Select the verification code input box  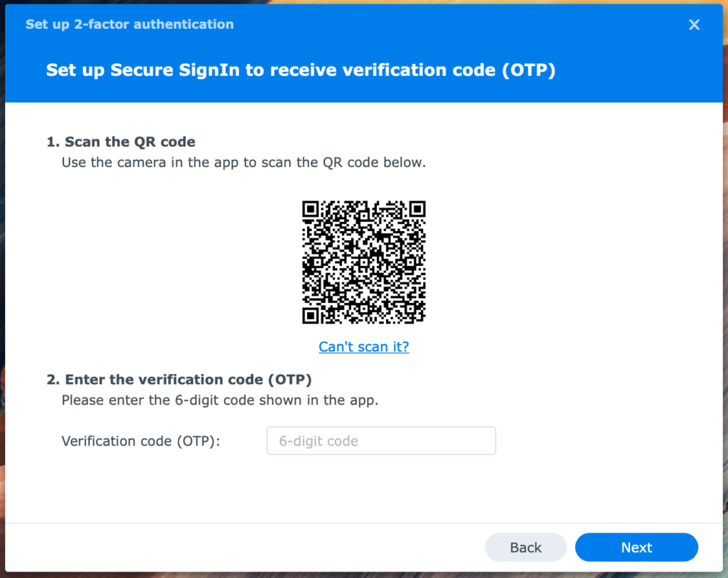pyautogui.click(x=381, y=441)
